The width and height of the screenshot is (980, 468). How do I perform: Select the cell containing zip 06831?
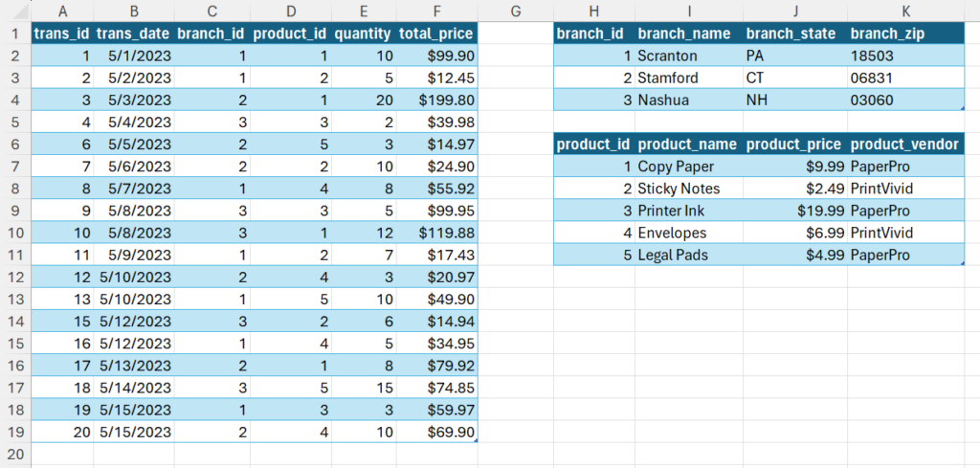pyautogui.click(x=905, y=78)
